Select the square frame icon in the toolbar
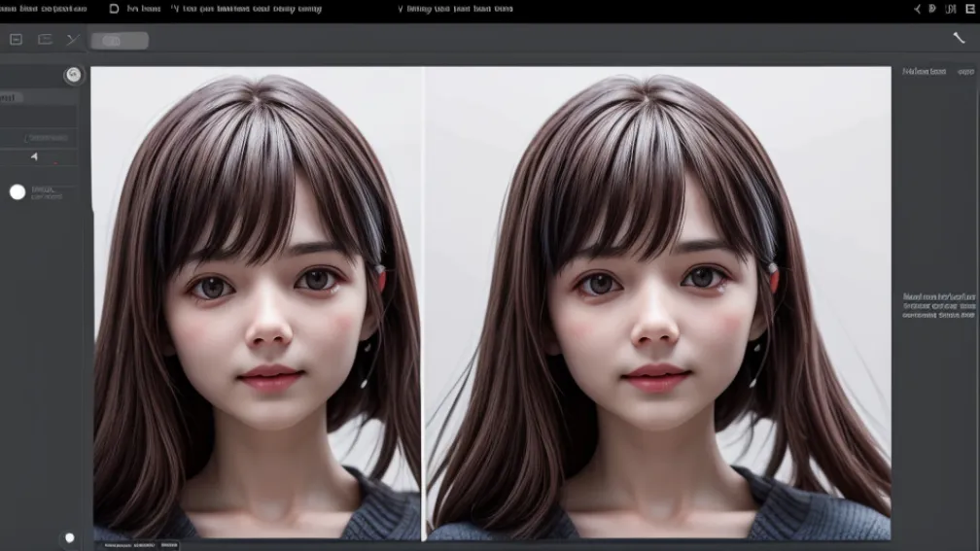This screenshot has width=980, height=551. 16,40
